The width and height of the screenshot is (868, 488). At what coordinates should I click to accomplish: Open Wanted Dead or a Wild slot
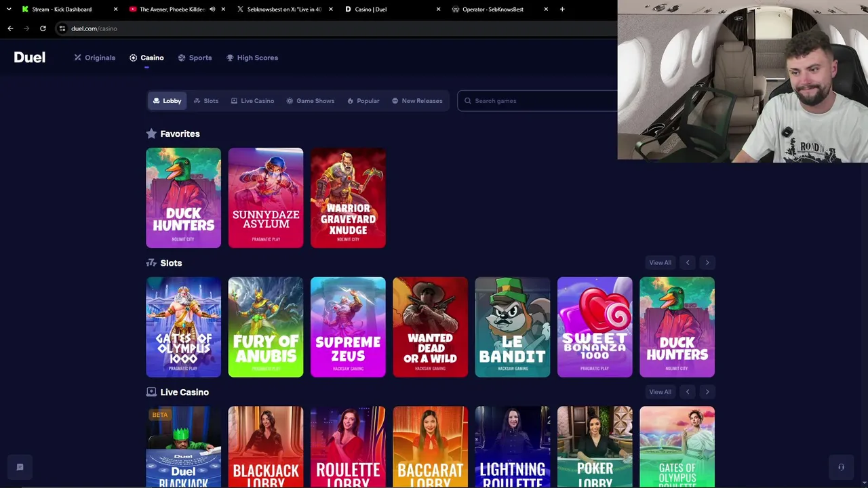[430, 327]
